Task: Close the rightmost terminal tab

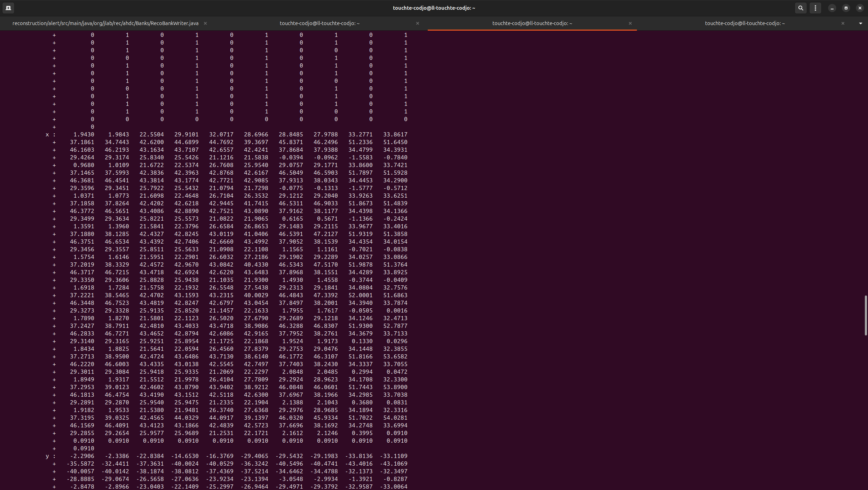Action: (843, 23)
